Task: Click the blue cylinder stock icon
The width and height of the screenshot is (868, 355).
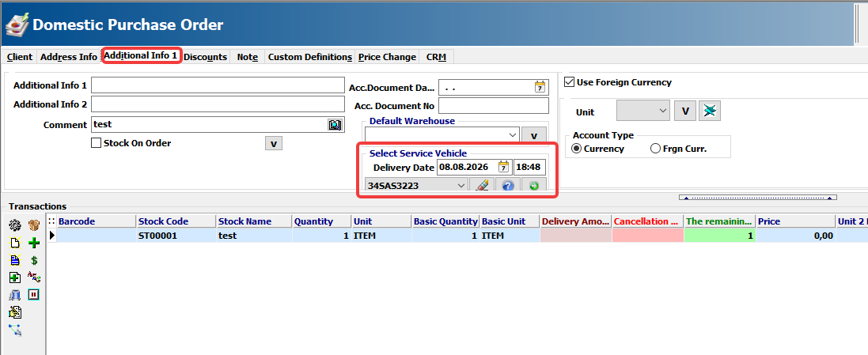Action: (15, 295)
